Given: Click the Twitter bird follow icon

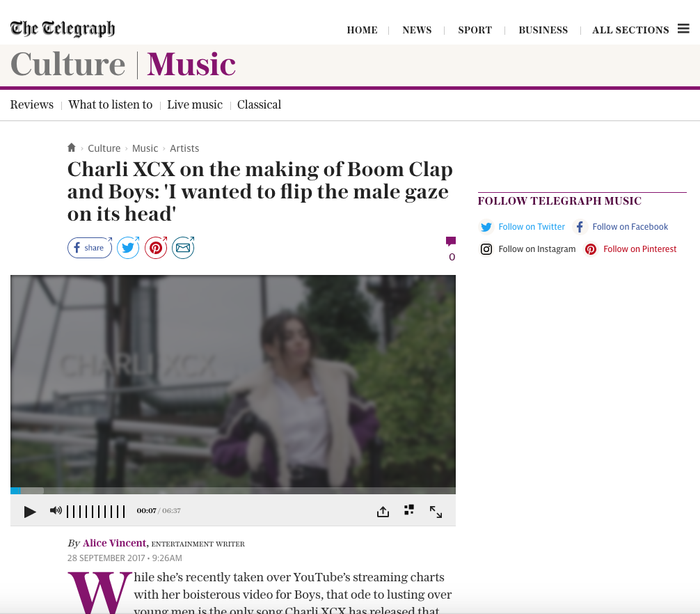Looking at the screenshot, I should click(x=486, y=227).
